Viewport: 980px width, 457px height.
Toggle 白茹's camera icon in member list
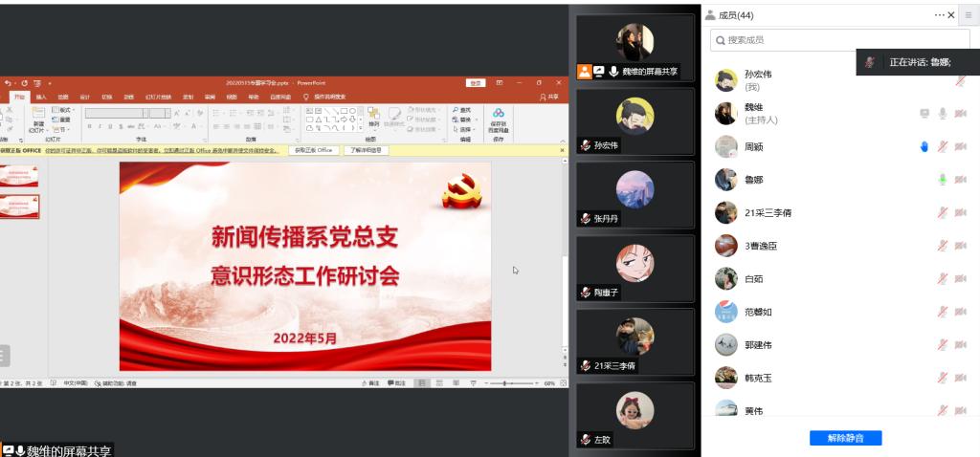pos(960,279)
